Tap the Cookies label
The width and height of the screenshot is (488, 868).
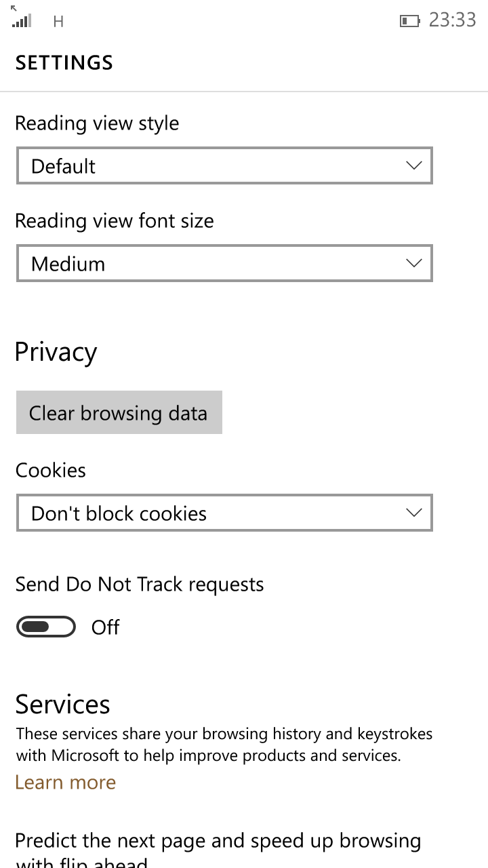pos(51,470)
